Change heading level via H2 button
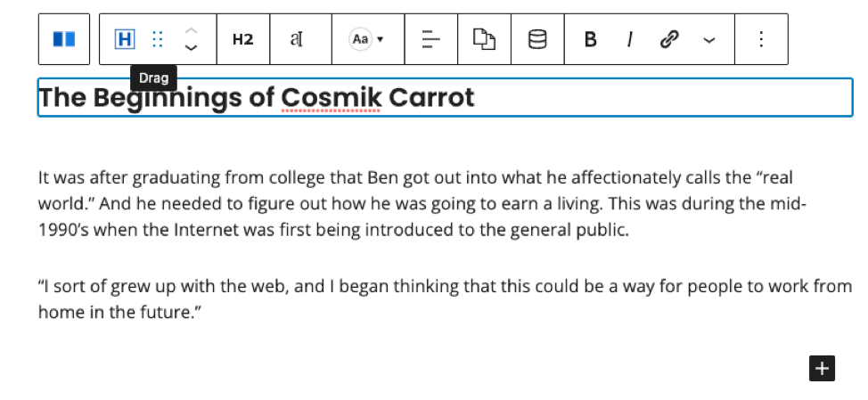This screenshot has height=400, width=868. [x=243, y=39]
